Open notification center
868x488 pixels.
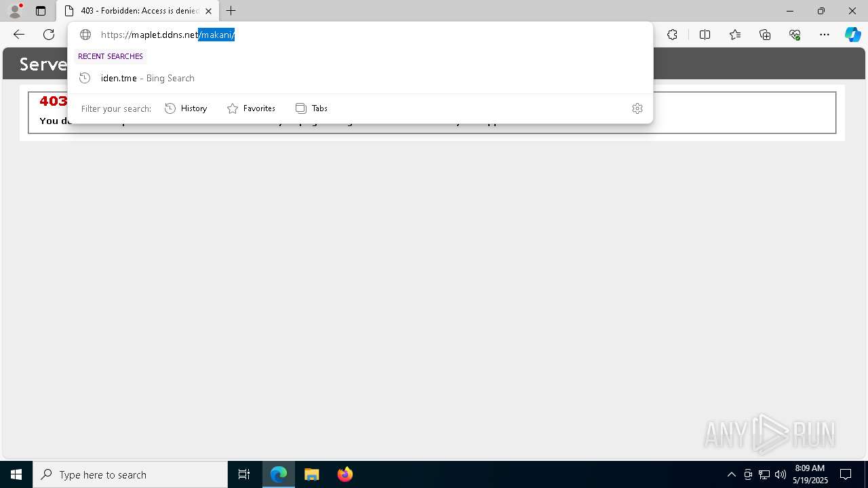tap(846, 474)
